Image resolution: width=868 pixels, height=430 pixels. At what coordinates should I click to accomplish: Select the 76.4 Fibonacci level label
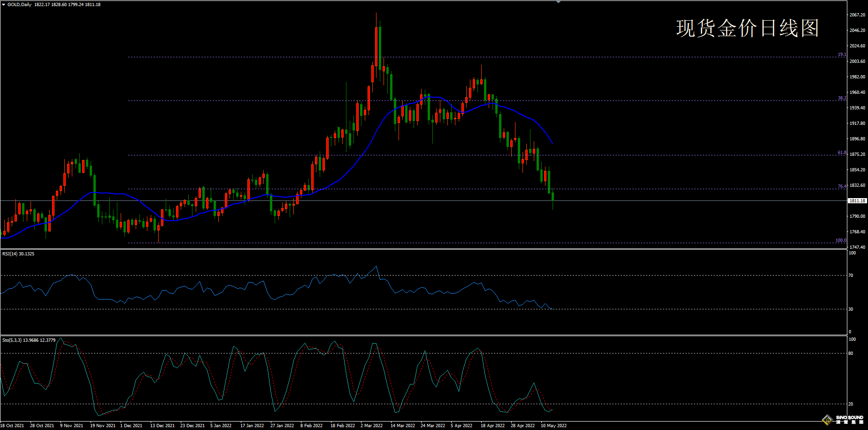(x=842, y=186)
